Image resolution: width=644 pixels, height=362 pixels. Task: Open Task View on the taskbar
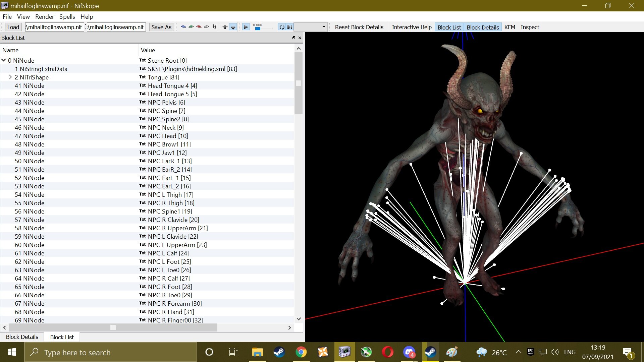233,352
